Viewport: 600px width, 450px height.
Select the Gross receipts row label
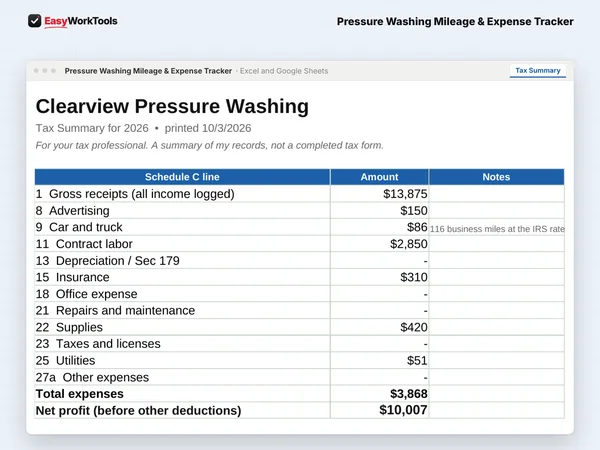[135, 194]
